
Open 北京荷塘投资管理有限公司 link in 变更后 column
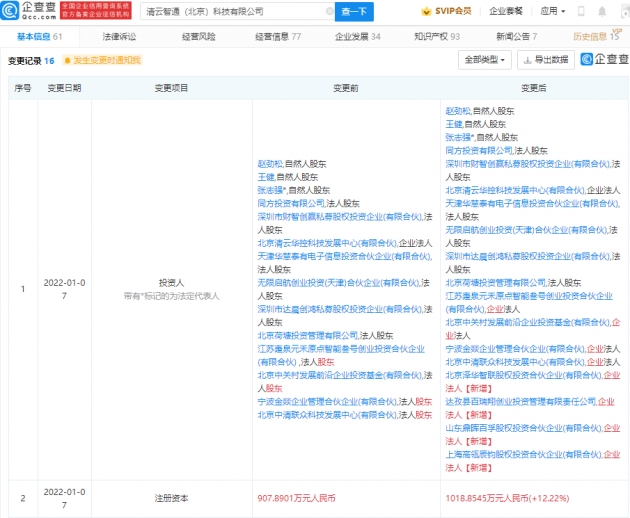495,283
